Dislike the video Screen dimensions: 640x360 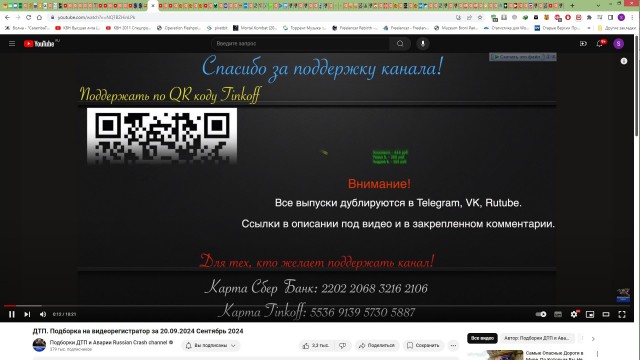343,346
